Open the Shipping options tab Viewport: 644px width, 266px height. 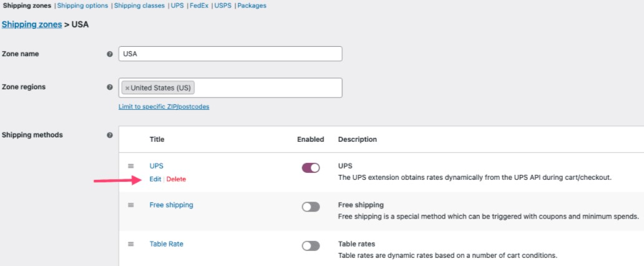click(82, 6)
